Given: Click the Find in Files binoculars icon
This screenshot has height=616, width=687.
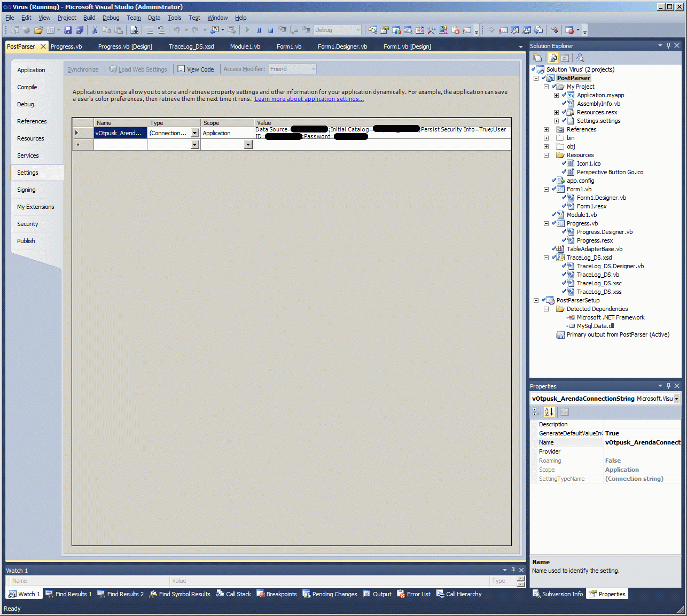Looking at the screenshot, I should (134, 30).
